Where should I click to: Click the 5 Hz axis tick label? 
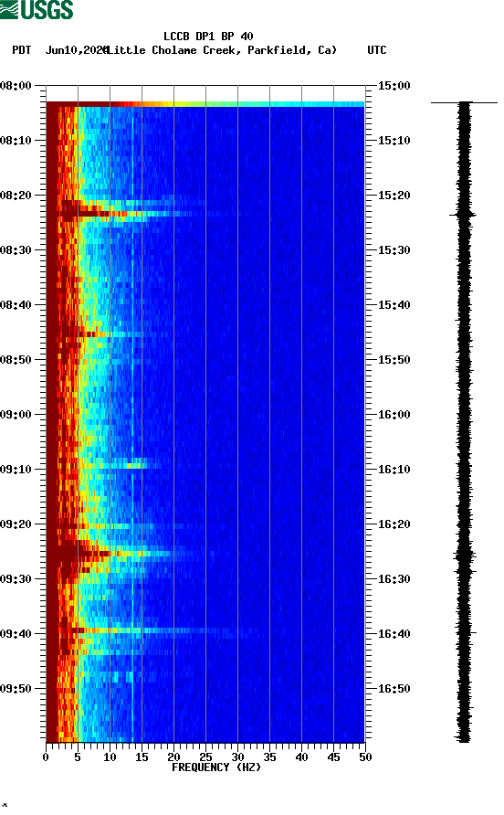78,757
